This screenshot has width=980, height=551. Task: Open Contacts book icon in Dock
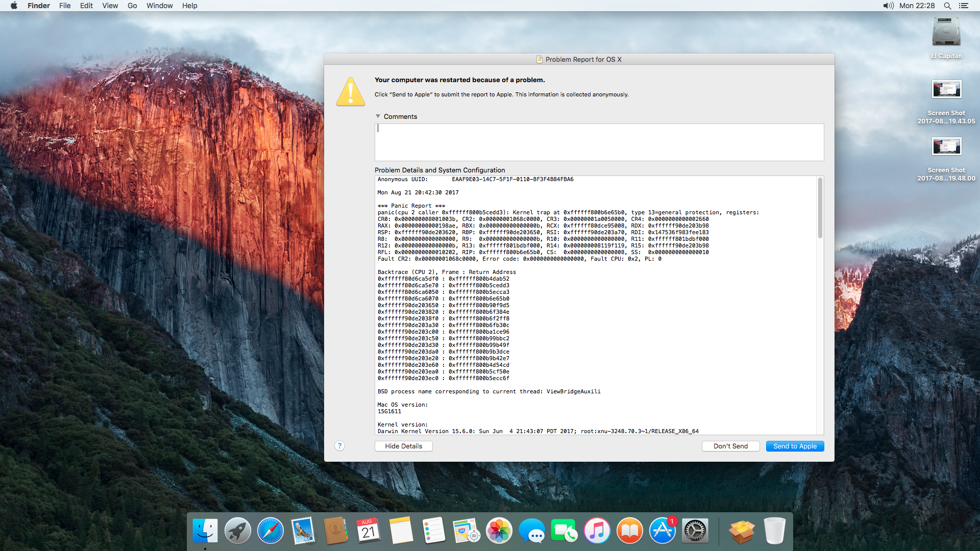tap(336, 531)
